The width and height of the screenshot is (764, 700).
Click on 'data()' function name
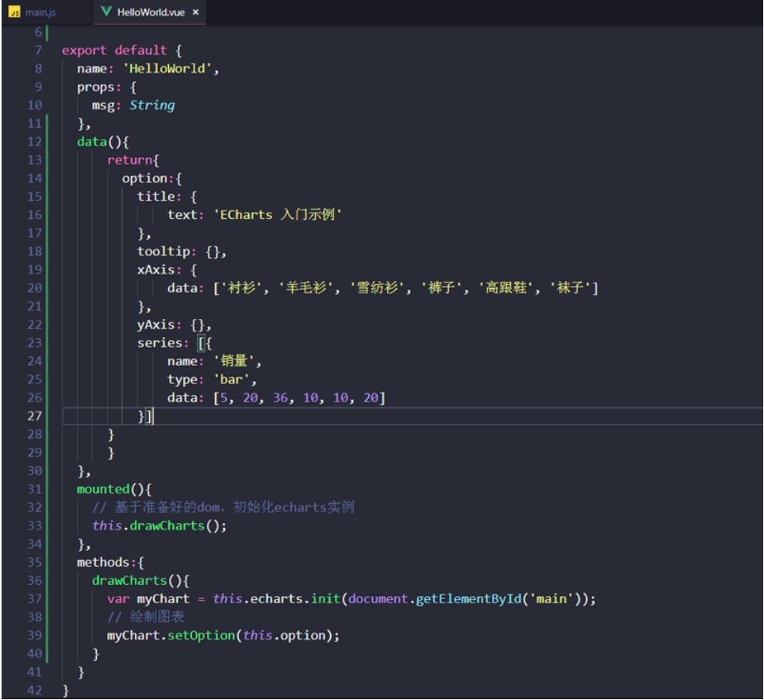91,142
